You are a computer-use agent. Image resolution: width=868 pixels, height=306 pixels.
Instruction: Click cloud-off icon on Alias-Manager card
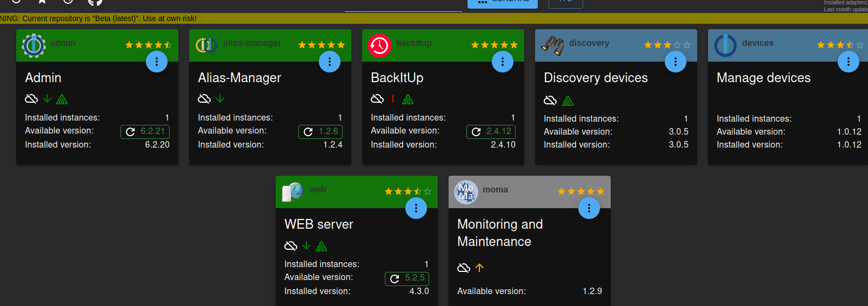tap(204, 98)
